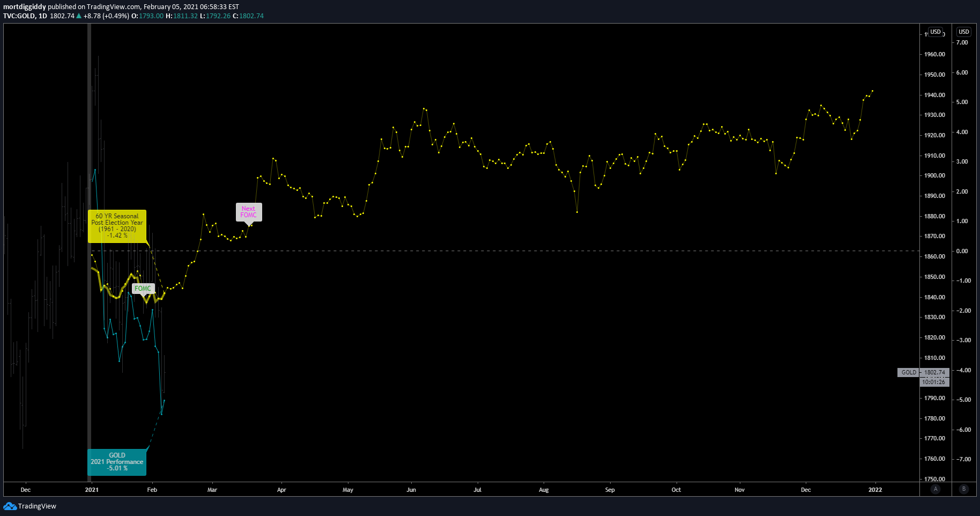Click the 0.00 percent scale value
Image resolution: width=980 pixels, height=516 pixels.
(x=962, y=251)
